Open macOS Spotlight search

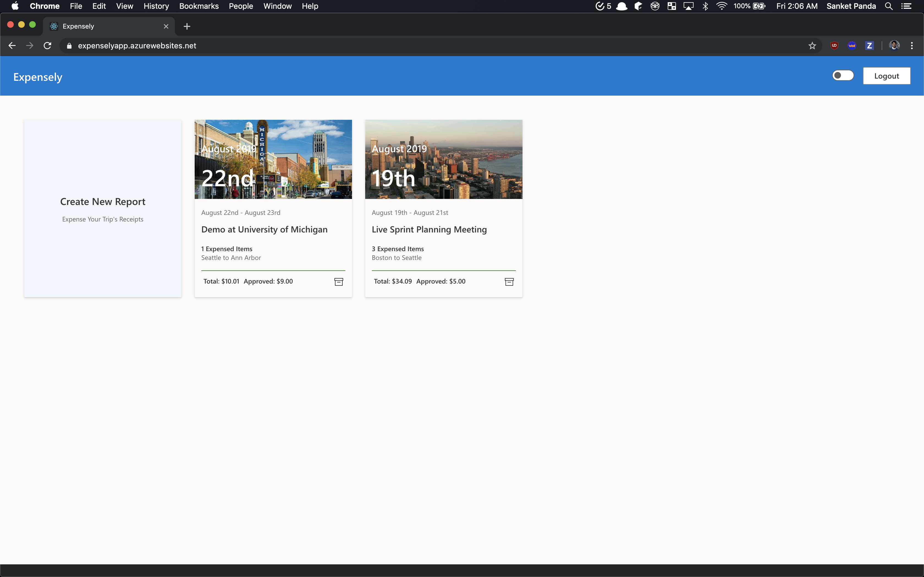[889, 6]
